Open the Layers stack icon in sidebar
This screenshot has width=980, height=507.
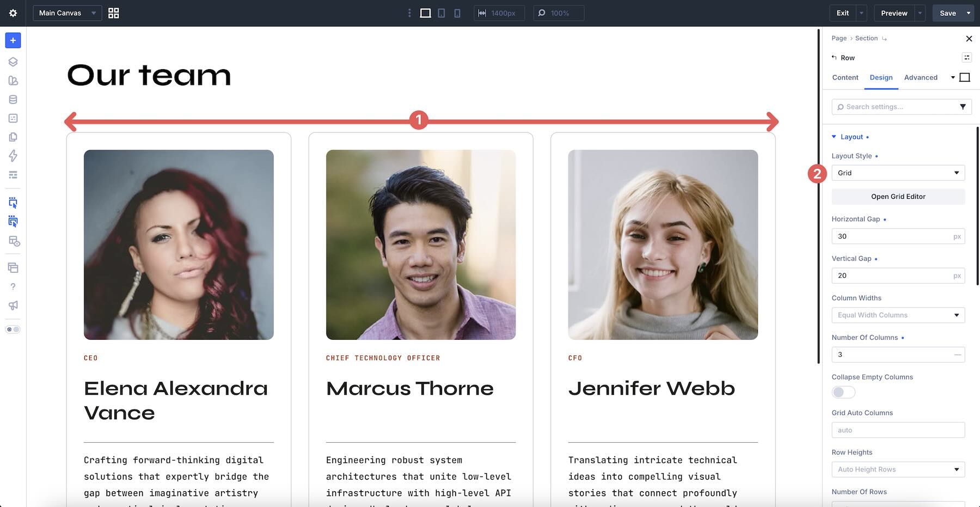[13, 62]
